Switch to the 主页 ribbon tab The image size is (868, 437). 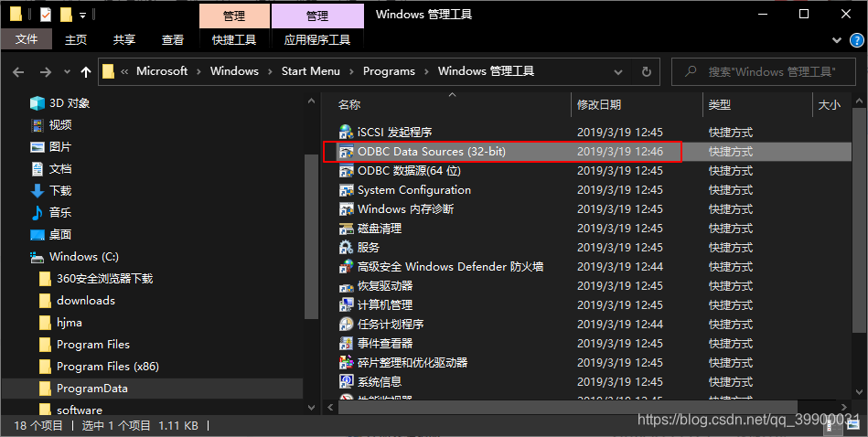point(76,40)
